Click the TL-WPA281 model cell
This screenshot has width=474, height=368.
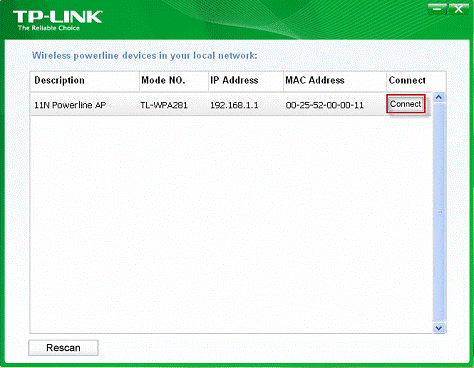tap(164, 105)
